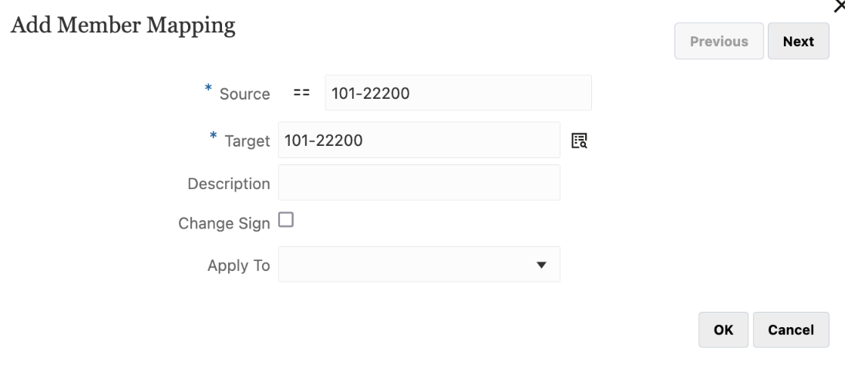Image resolution: width=868 pixels, height=372 pixels.
Task: Focus the Target field containing 101-22200
Action: coord(419,140)
